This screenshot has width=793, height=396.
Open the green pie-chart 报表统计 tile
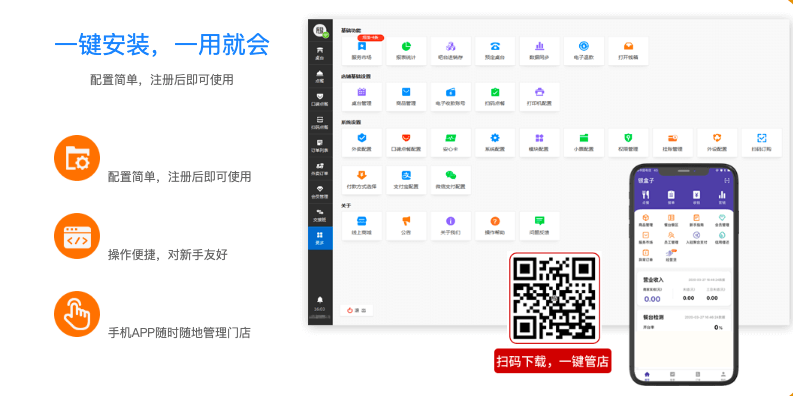[406, 51]
